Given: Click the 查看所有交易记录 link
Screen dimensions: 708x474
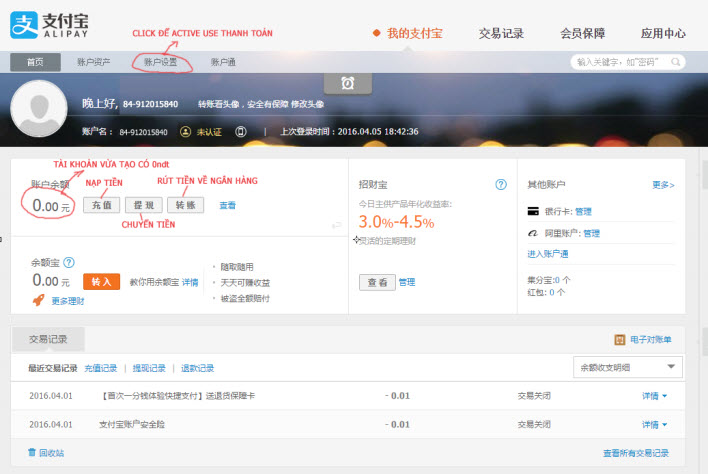Looking at the screenshot, I should 636,453.
